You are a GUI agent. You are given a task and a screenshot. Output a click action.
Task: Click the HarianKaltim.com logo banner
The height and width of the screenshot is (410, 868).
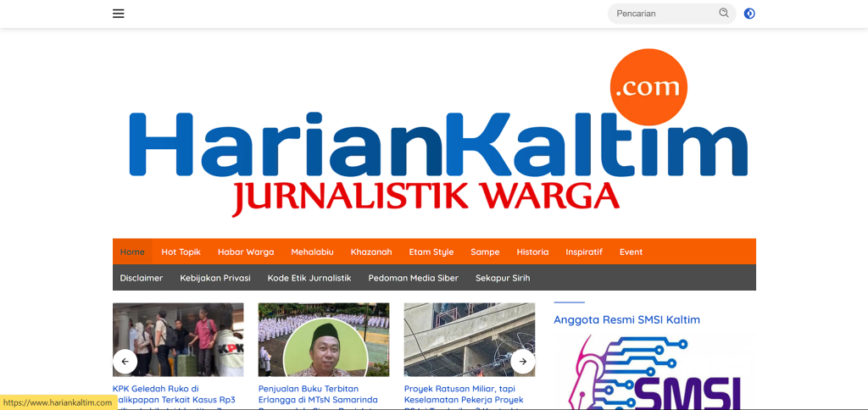click(437, 133)
